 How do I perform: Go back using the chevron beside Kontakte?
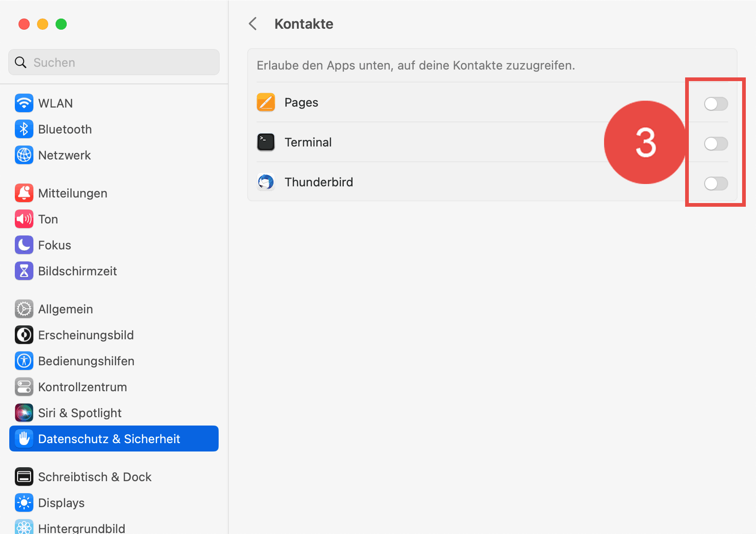pyautogui.click(x=253, y=24)
